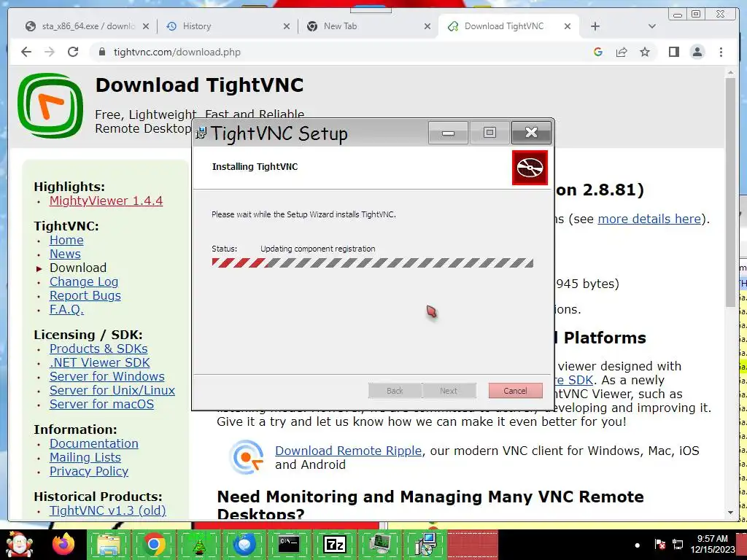Click the Download Remote Ripple link
The width and height of the screenshot is (747, 560).
[x=348, y=451]
